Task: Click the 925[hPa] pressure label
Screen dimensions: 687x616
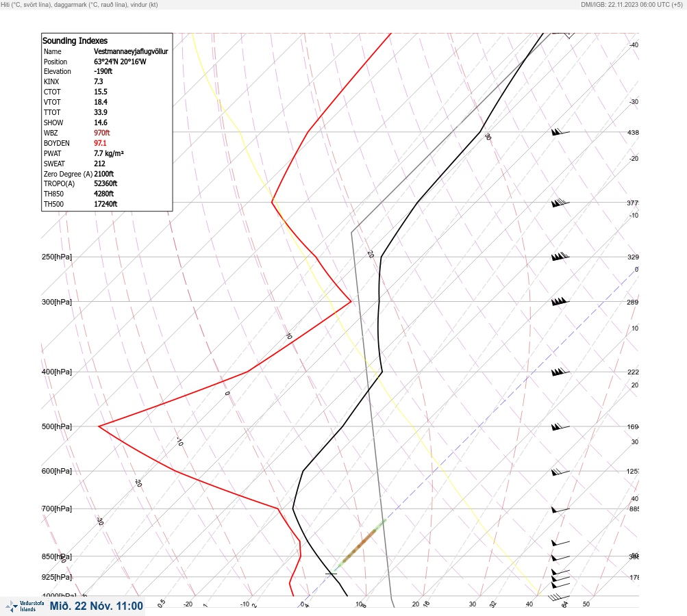Action: 57,577
